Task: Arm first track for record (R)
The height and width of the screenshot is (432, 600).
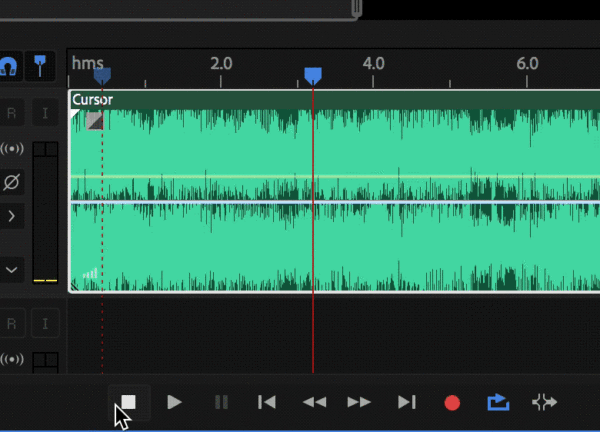Action: point(11,113)
